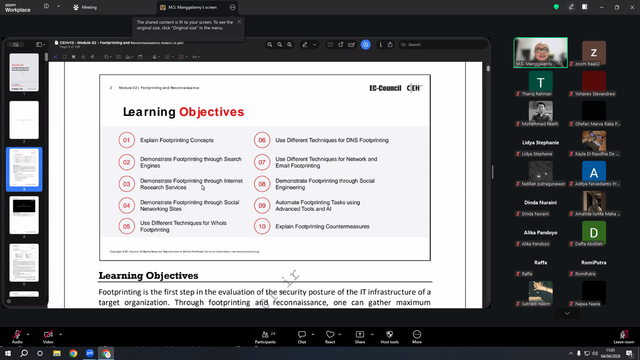Click the Share screen button
Screen dimensions: 640x360
(360, 337)
